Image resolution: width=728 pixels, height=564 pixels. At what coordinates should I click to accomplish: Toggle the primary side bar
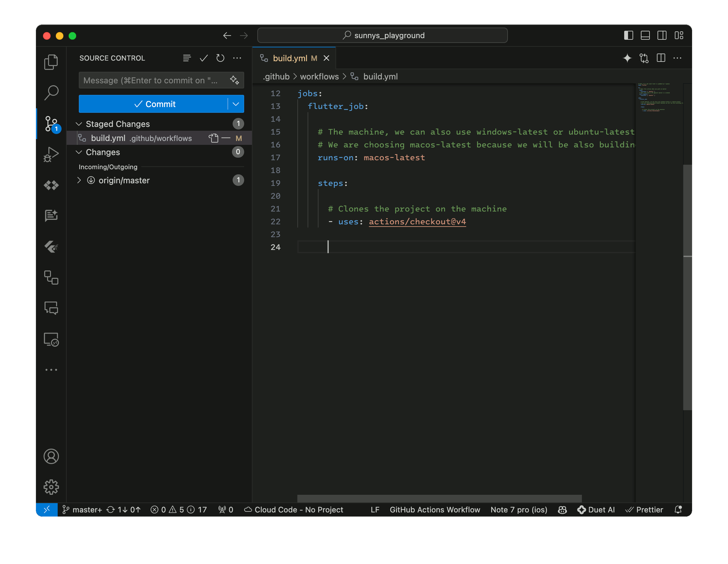pyautogui.click(x=628, y=35)
